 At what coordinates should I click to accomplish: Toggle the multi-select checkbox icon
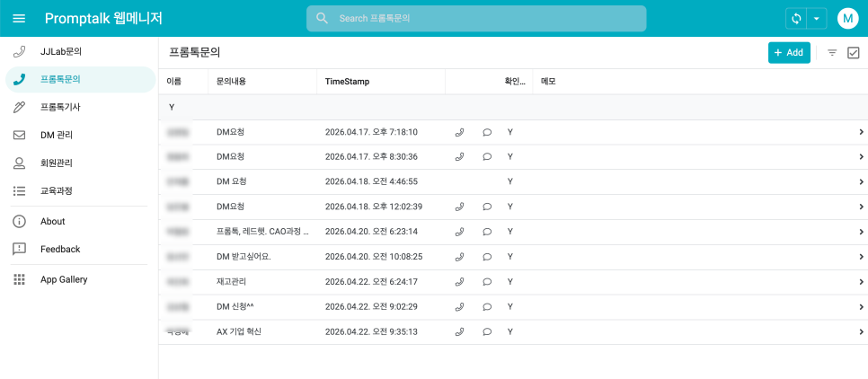[x=853, y=53]
